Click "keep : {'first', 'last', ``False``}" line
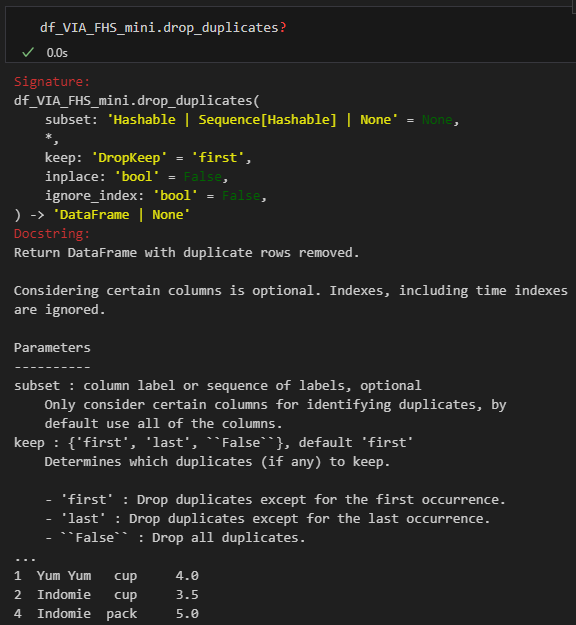The height and width of the screenshot is (625, 576). [x=213, y=442]
